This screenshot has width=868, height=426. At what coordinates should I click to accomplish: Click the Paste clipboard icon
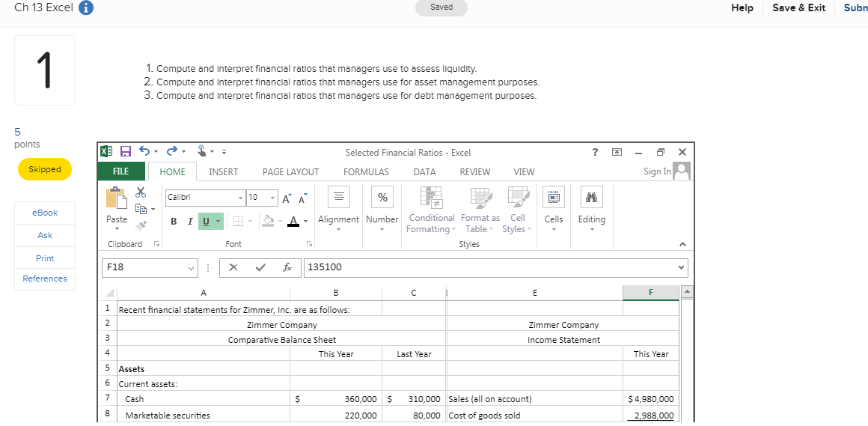pos(116,199)
